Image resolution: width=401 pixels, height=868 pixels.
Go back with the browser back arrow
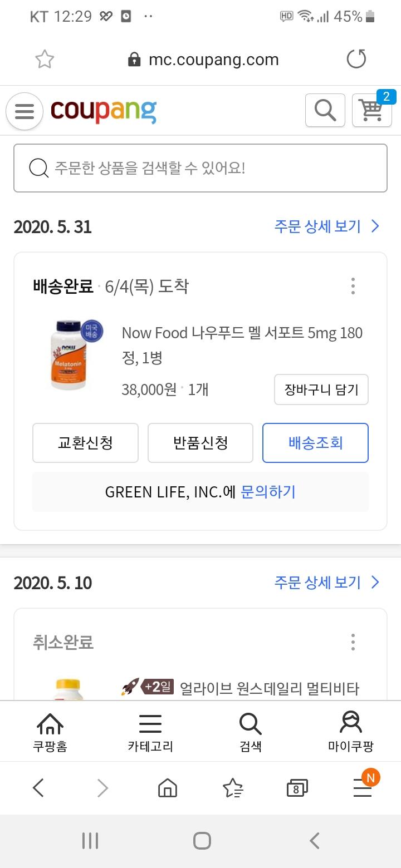tap(38, 788)
